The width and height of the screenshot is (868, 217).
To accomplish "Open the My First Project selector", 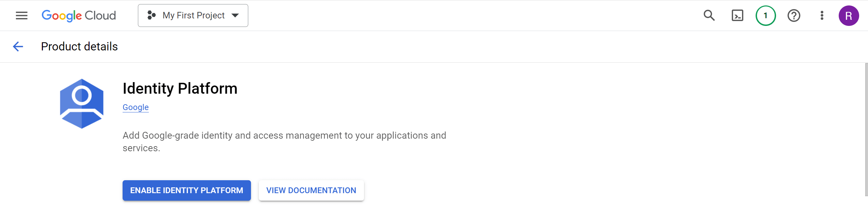I will [x=193, y=15].
